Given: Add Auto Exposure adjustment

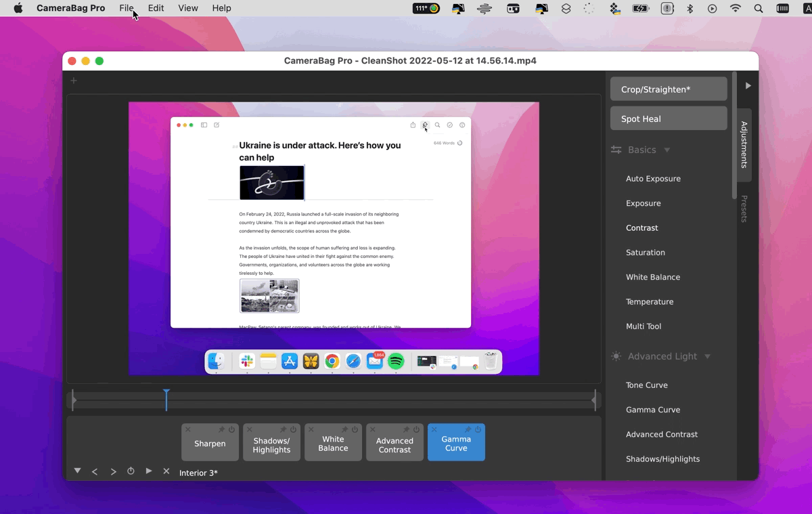Looking at the screenshot, I should point(653,179).
